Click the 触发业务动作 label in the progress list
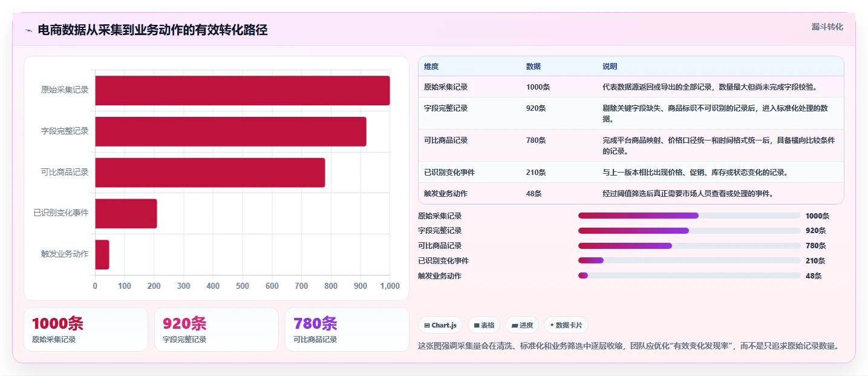Viewport: 868px width, 376px height. tap(440, 275)
